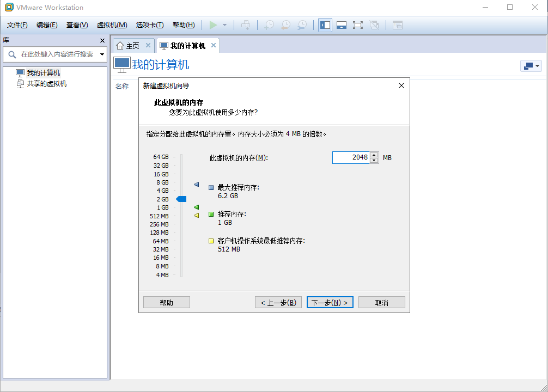Close the 主页 tab
Viewport: 548px width, 392px height.
[x=148, y=45]
